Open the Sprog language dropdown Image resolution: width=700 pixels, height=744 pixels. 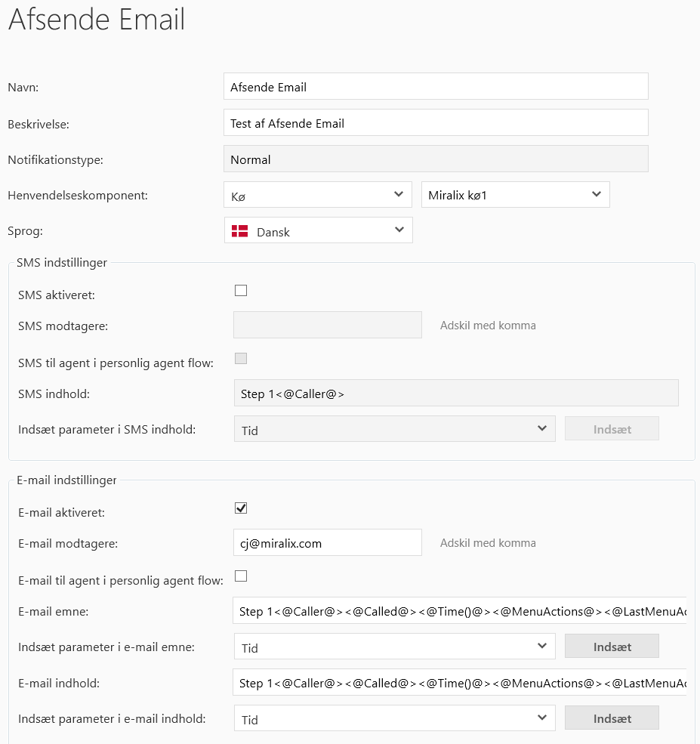coord(318,231)
